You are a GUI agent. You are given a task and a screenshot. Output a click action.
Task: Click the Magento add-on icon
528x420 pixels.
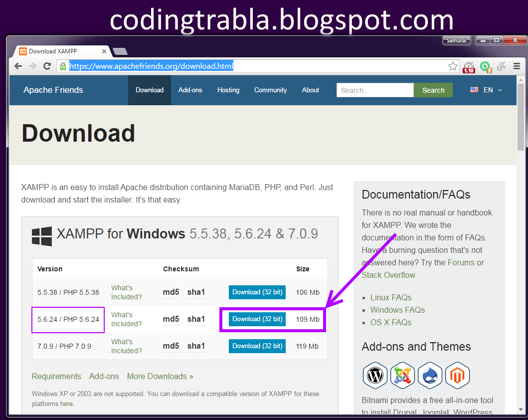pos(457,375)
